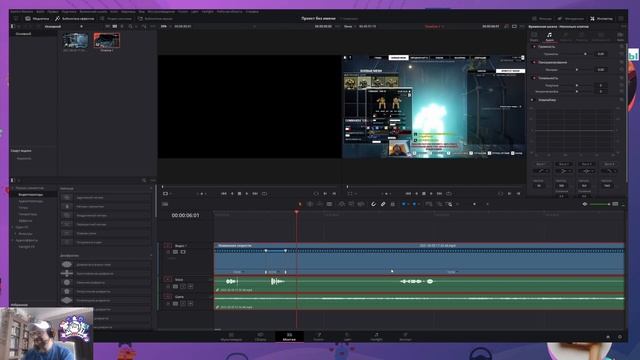Open EQ Band 3 filter type dropdown
Image resolution: width=640 pixels, height=360 pixels.
(586, 171)
